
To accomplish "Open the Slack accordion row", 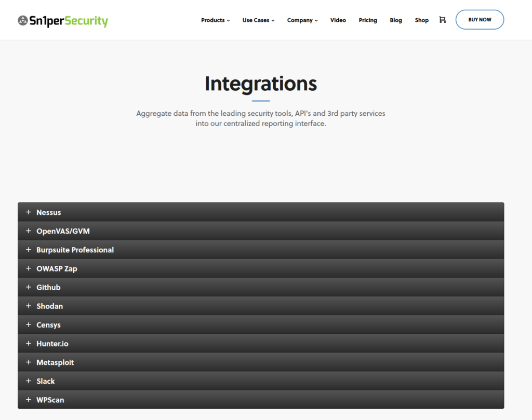I will (x=261, y=381).
